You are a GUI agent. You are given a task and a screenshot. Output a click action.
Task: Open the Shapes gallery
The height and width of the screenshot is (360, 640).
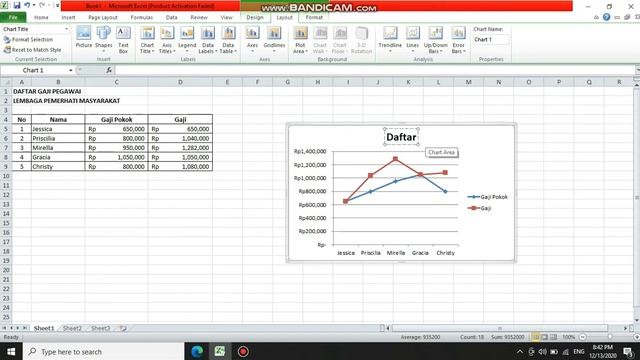pyautogui.click(x=104, y=39)
